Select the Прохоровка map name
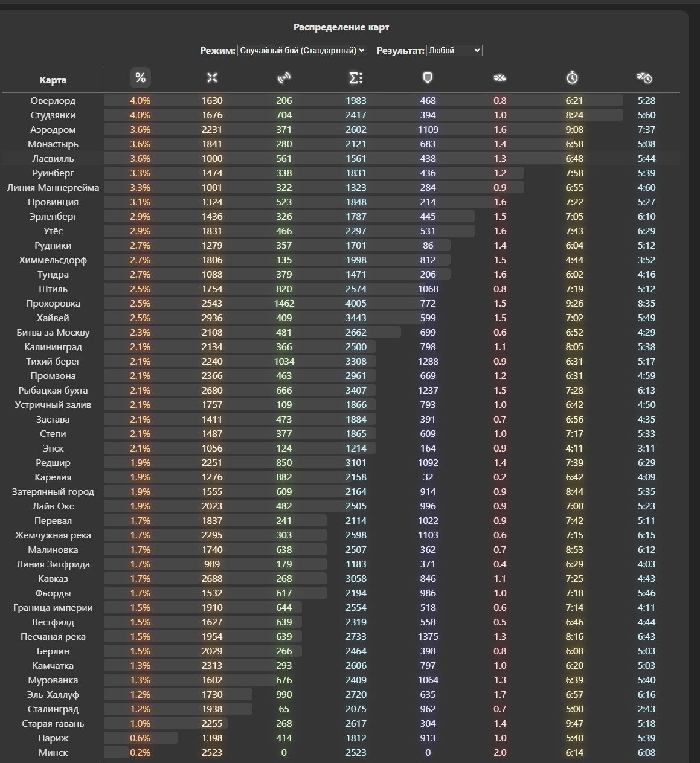Screen dimensions: 700x763 click(53, 304)
